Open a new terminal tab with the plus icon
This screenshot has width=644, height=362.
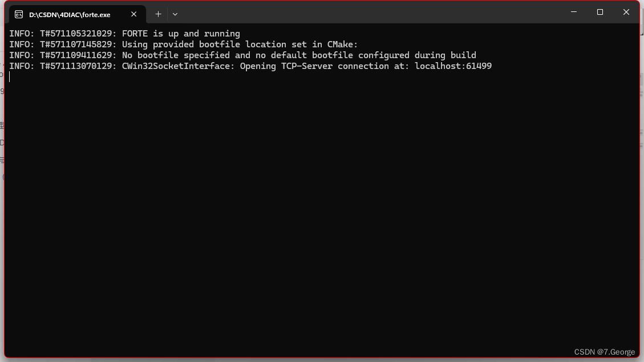pyautogui.click(x=158, y=14)
